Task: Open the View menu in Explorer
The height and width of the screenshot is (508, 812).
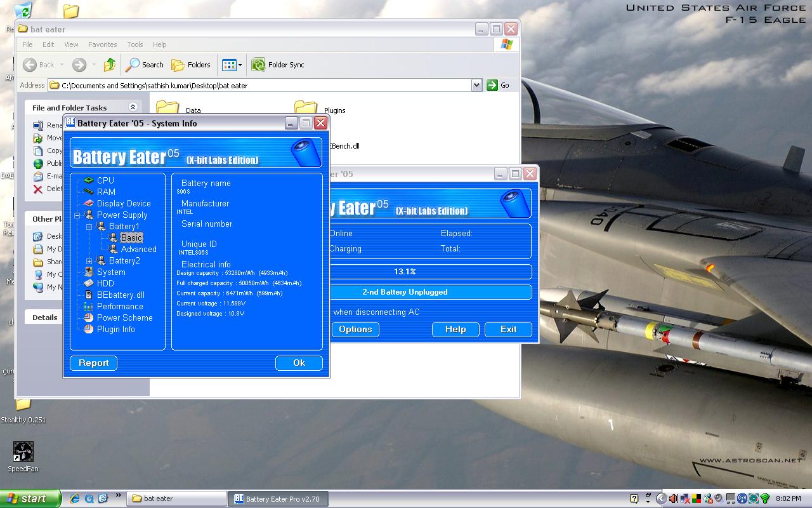Action: [x=71, y=44]
